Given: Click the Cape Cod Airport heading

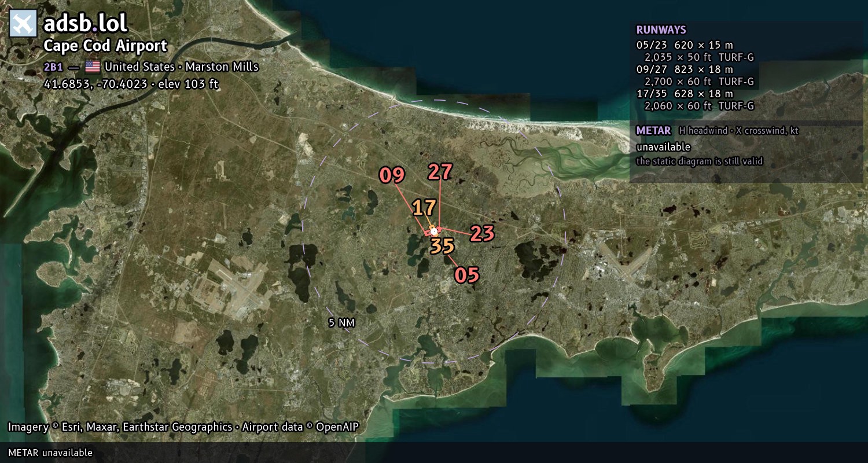Looking at the screenshot, I should [105, 46].
